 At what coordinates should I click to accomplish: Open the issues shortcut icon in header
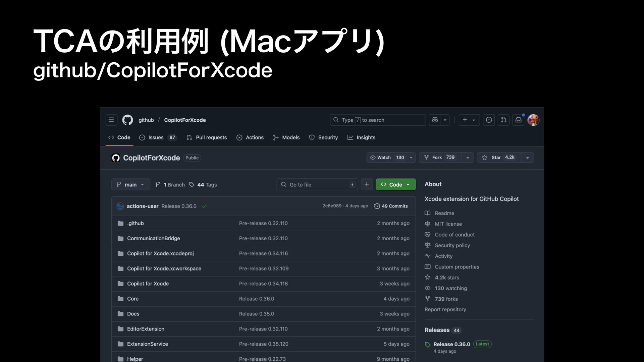pyautogui.click(x=489, y=120)
